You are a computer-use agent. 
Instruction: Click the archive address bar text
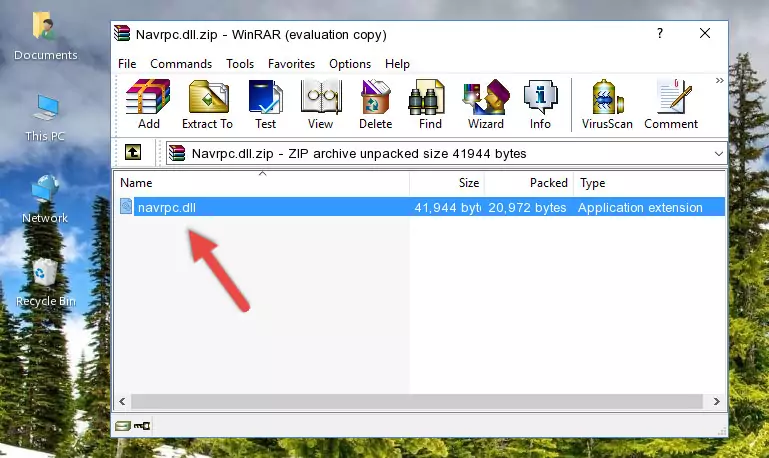click(x=359, y=153)
